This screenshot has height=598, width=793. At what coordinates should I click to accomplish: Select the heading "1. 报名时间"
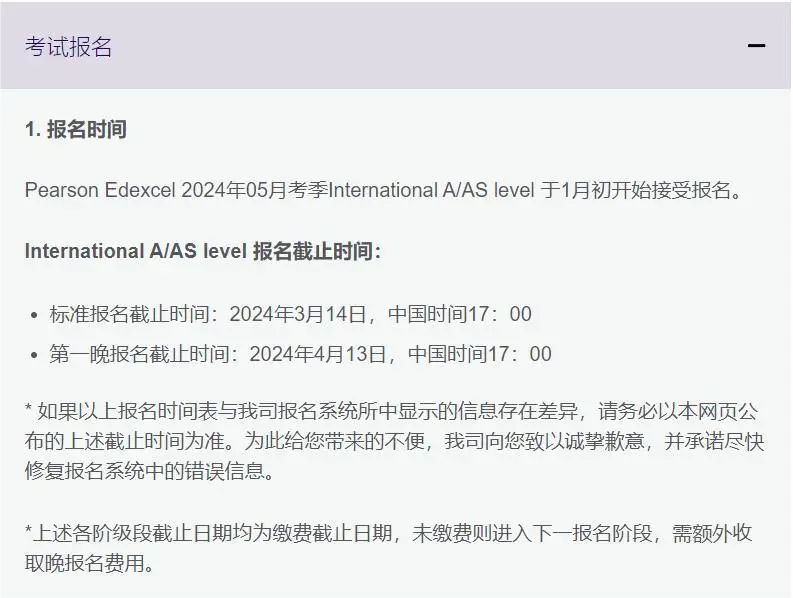point(75,130)
